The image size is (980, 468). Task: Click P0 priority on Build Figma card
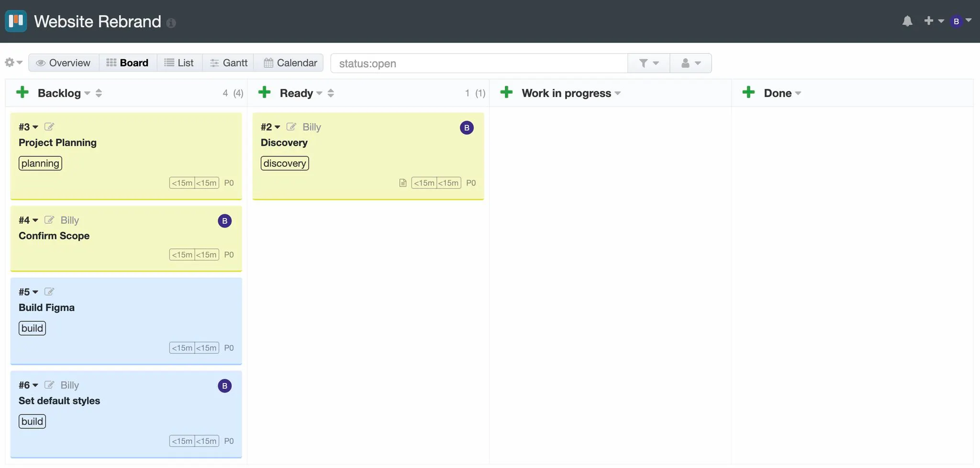coord(229,348)
